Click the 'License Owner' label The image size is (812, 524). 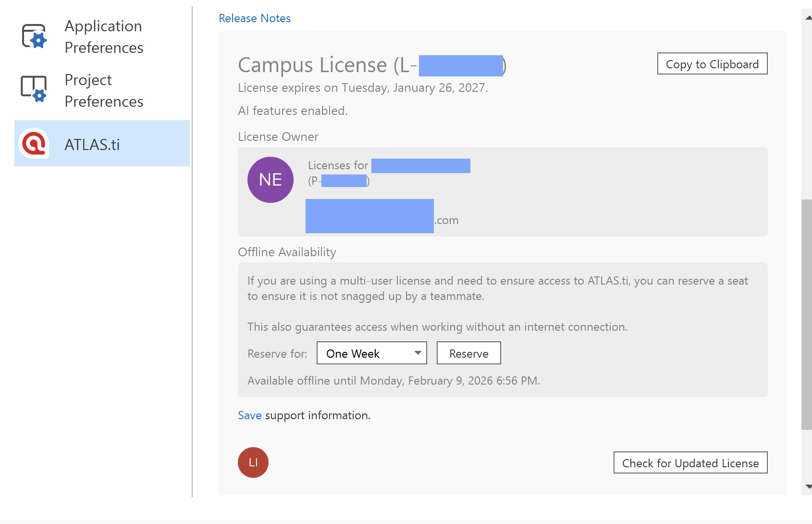[x=278, y=137]
